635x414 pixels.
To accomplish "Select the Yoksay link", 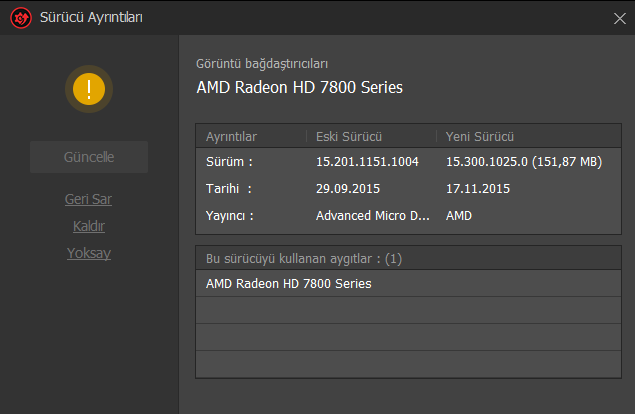I will [x=89, y=253].
